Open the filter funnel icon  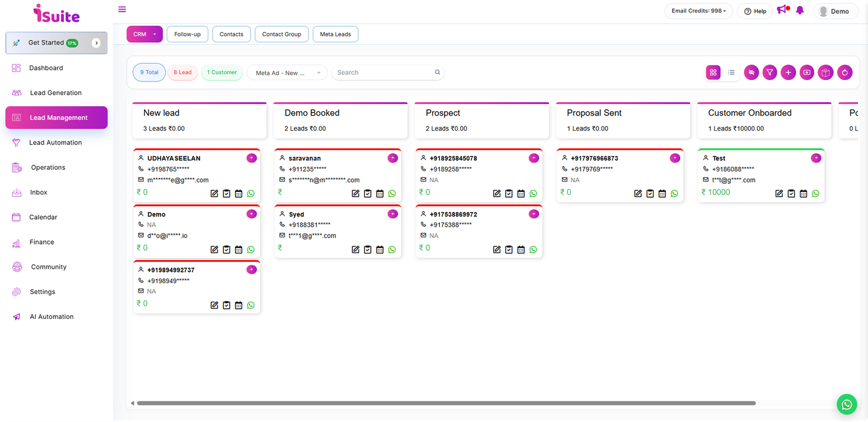click(770, 72)
